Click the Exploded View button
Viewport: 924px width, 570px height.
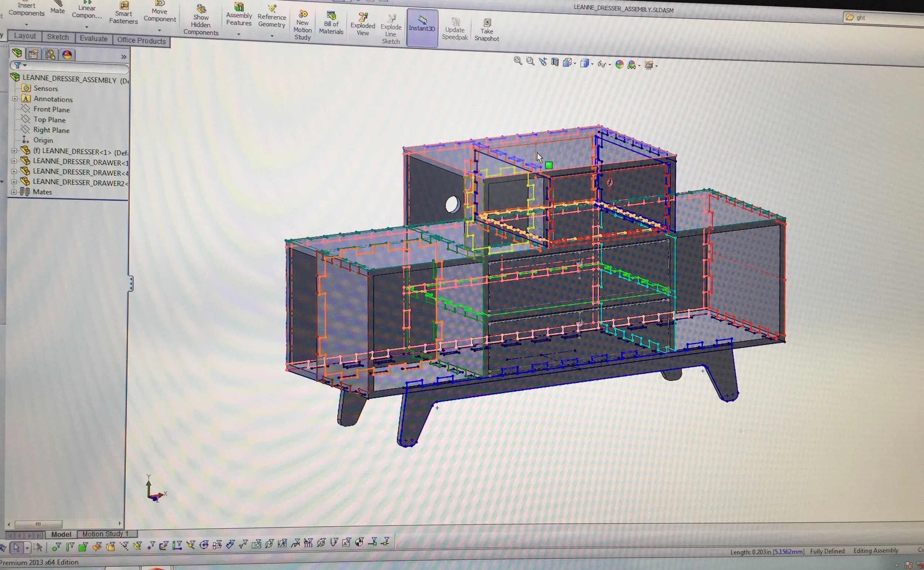pos(363,24)
